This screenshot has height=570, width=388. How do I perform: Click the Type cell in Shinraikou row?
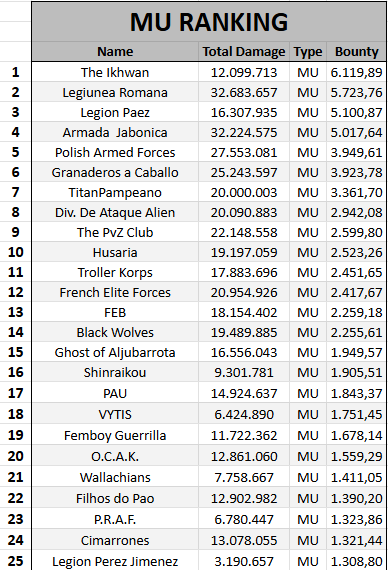[x=308, y=372]
